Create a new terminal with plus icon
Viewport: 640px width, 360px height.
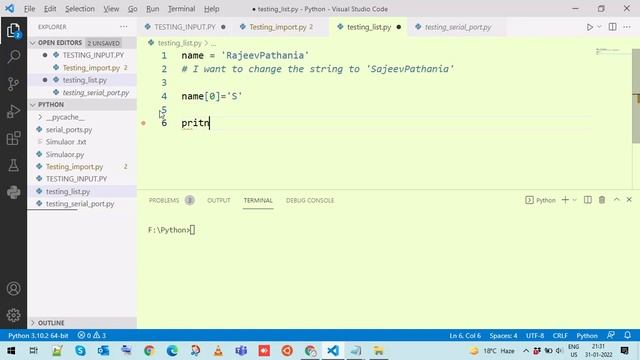coord(565,200)
